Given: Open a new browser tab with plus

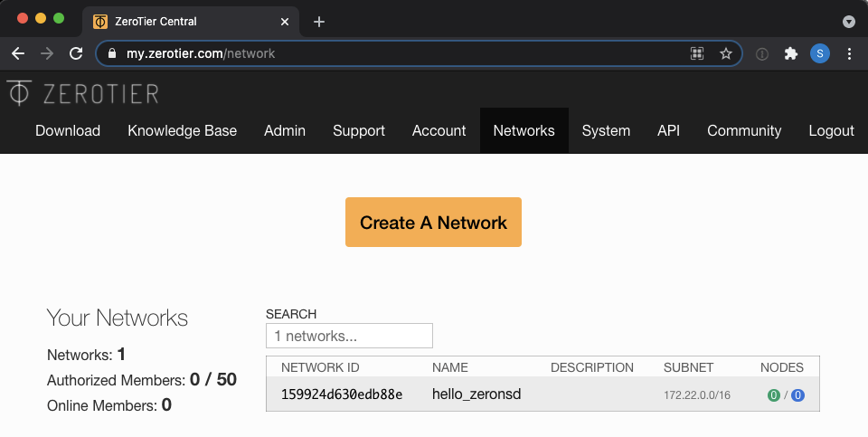Looking at the screenshot, I should coord(319,22).
